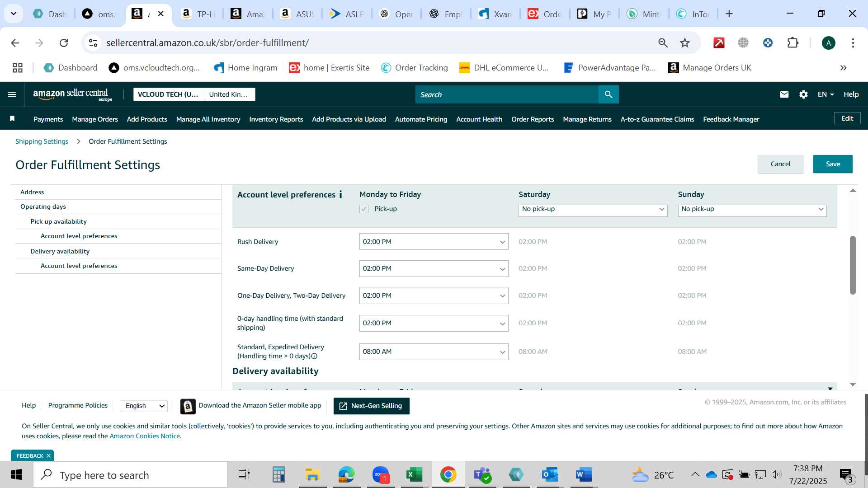Open the EN language selector in header
868x488 pixels.
click(826, 94)
